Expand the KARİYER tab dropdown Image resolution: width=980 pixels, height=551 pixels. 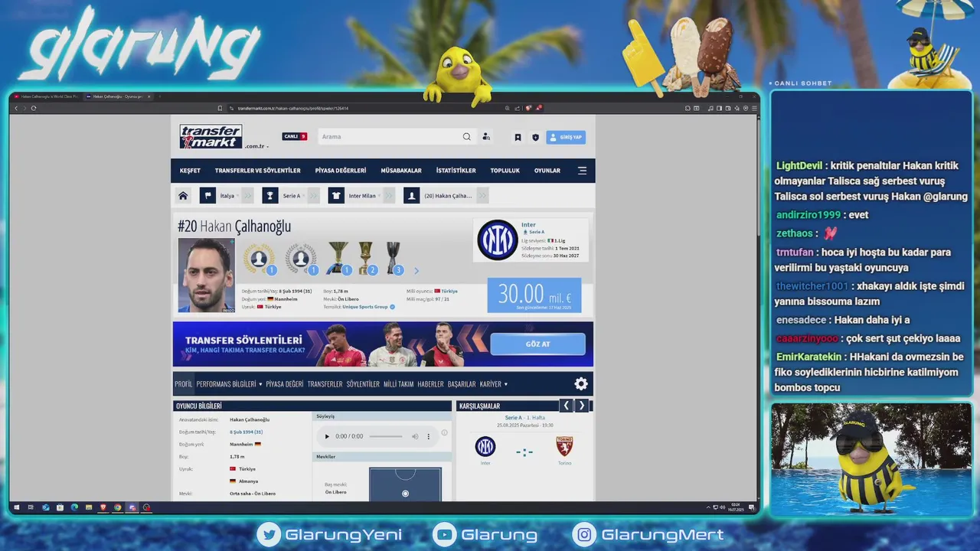pos(493,384)
